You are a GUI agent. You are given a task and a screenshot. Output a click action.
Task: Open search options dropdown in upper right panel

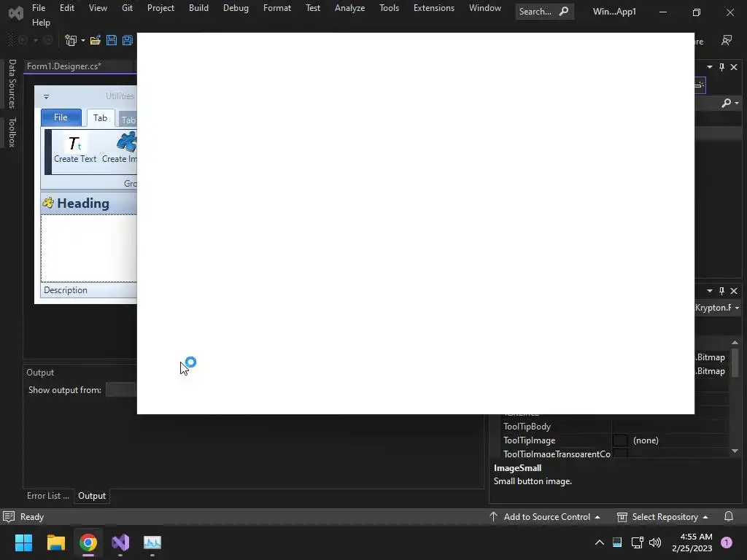[x=737, y=103]
